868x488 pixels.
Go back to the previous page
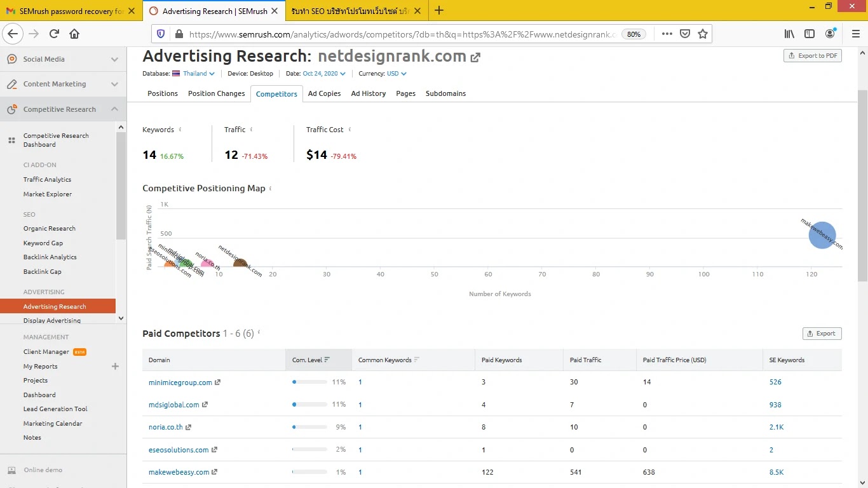point(13,34)
